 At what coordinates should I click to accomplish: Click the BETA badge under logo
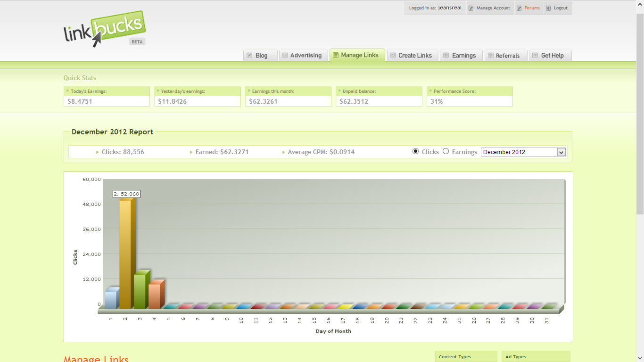click(137, 42)
